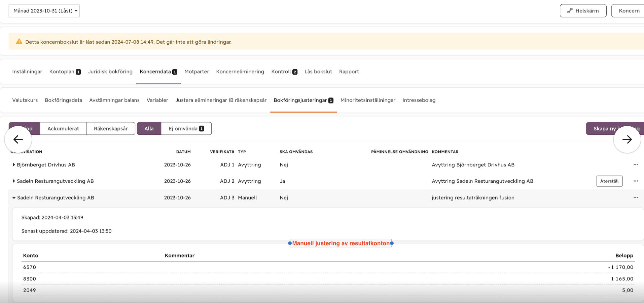Click the 'Skapad: 2024-04-03 13:49' text
Viewport: 644px width, 303px height.
click(52, 218)
